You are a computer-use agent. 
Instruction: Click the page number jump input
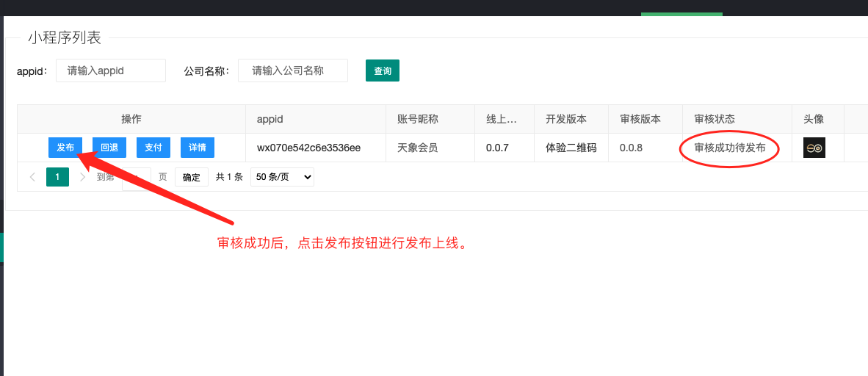point(137,177)
